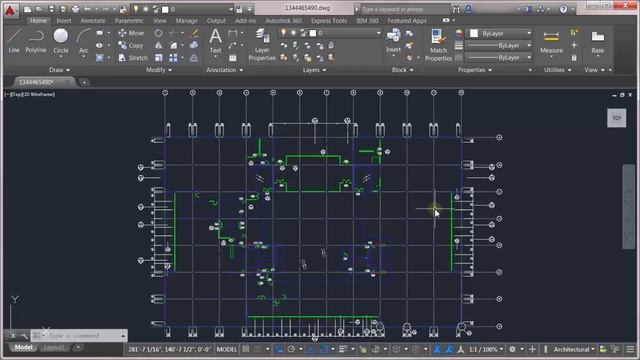Open the layer dropdown in Layers panel
The width and height of the screenshot is (640, 360).
coord(378,33)
